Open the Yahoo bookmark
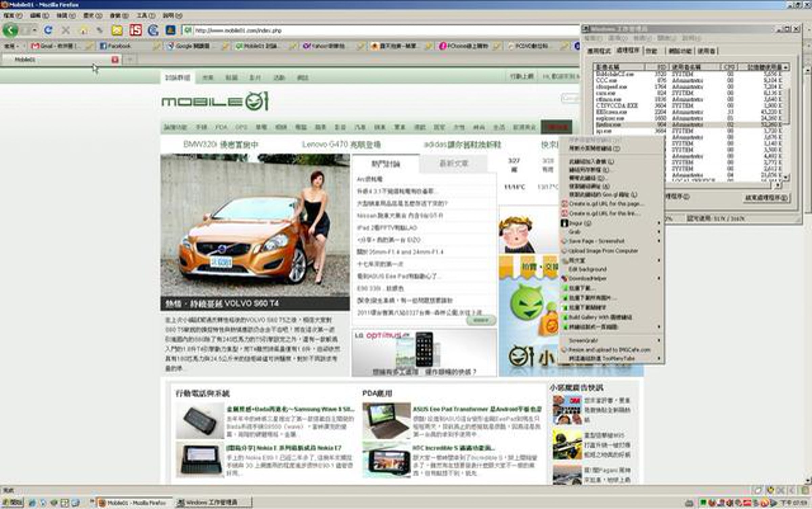Viewport: 812px width, 509px height. point(324,46)
